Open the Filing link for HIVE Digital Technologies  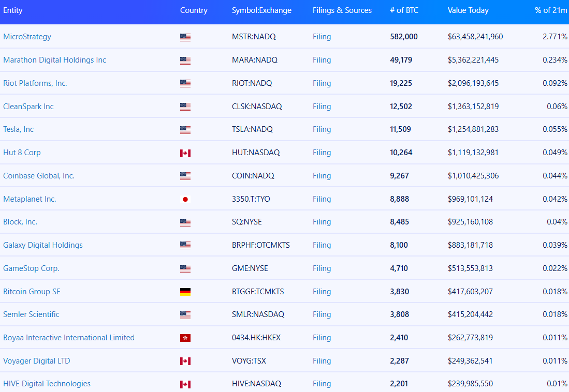point(322,383)
